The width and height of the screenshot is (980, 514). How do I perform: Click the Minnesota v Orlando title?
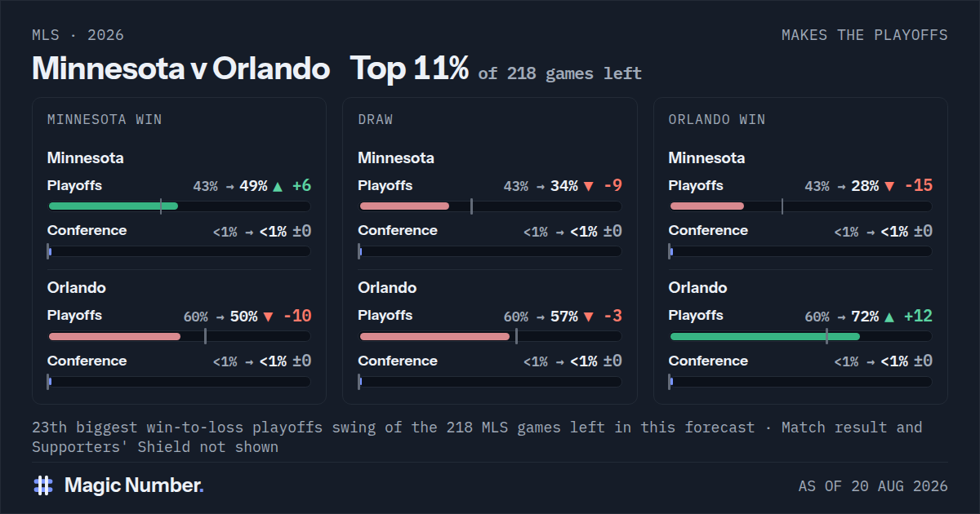(180, 69)
